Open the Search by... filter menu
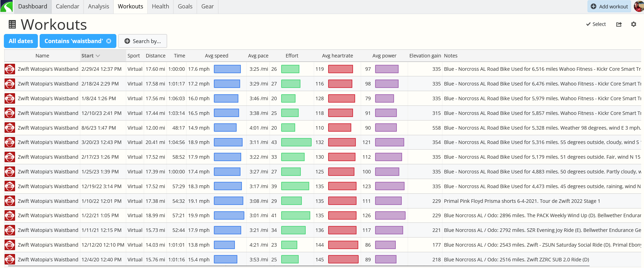The height and width of the screenshot is (268, 644). coord(143,41)
